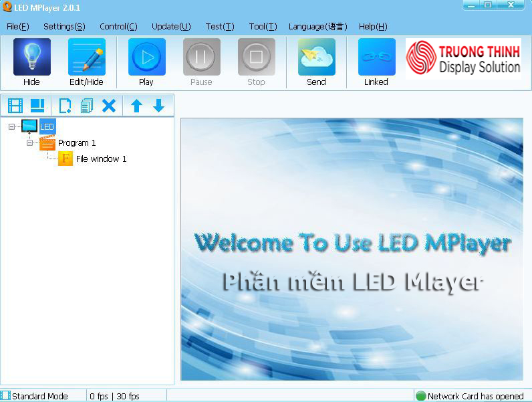Open the Settings(S) menu
532x402 pixels.
[x=64, y=27]
